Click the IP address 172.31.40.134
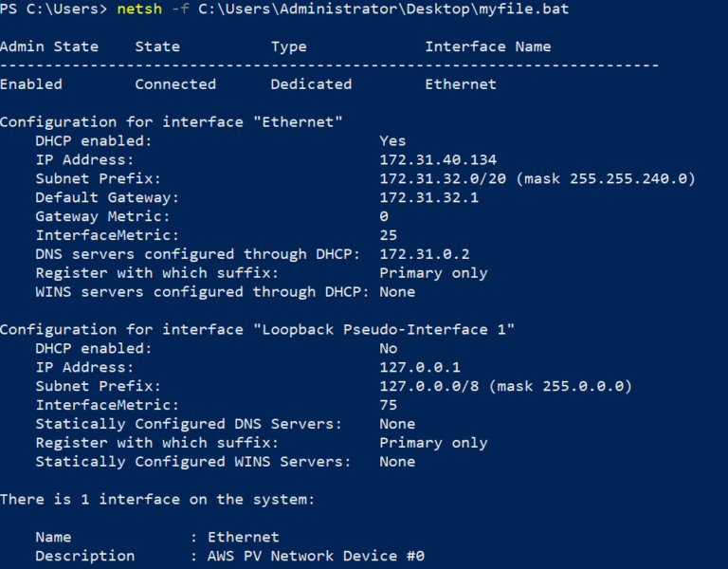Image resolution: width=728 pixels, height=569 pixels. [438, 160]
